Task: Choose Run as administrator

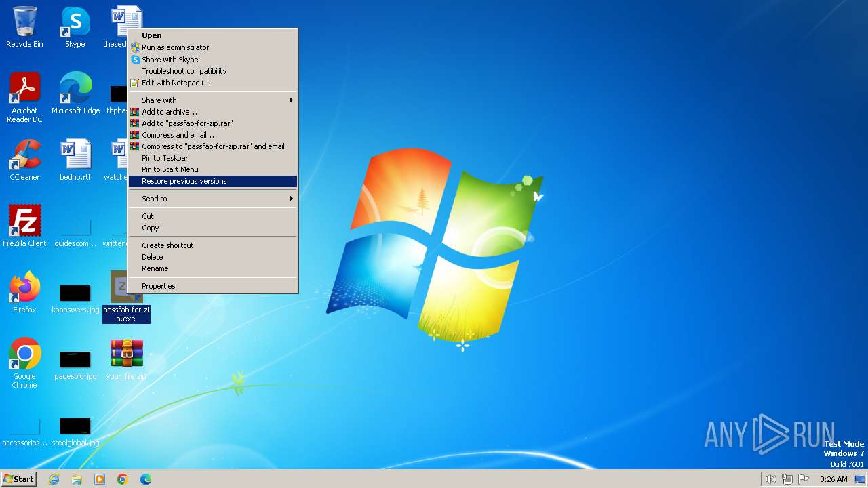Action: pyautogui.click(x=213, y=47)
